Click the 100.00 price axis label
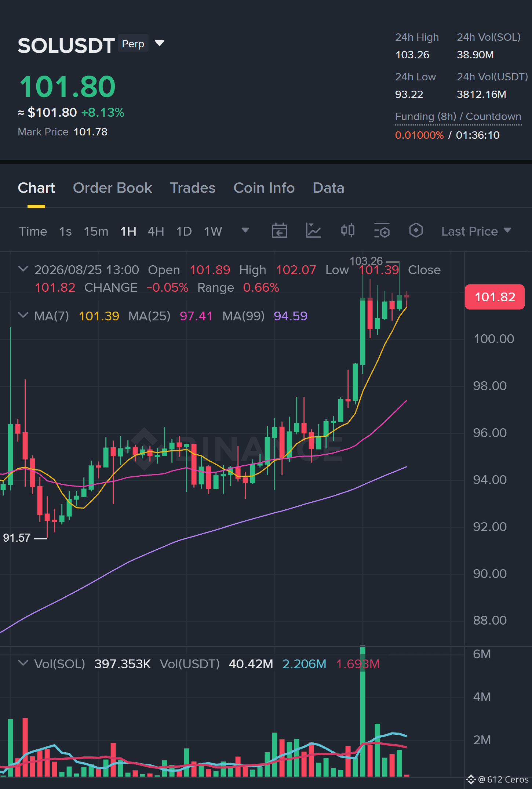The width and height of the screenshot is (532, 789). coord(494,339)
